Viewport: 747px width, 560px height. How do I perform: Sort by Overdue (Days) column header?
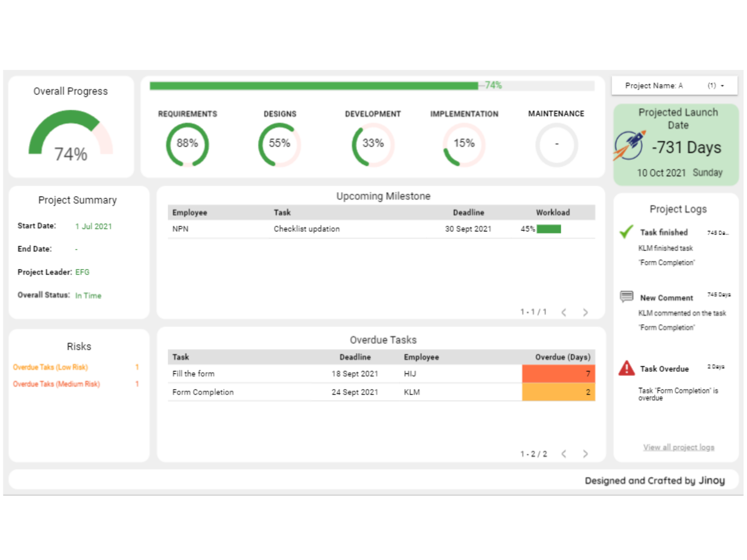tap(563, 357)
